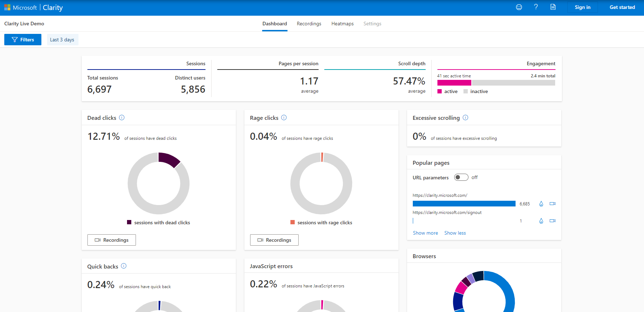View heatmap for clarity.microsoft.com/ page
This screenshot has height=312, width=644.
tap(541, 204)
